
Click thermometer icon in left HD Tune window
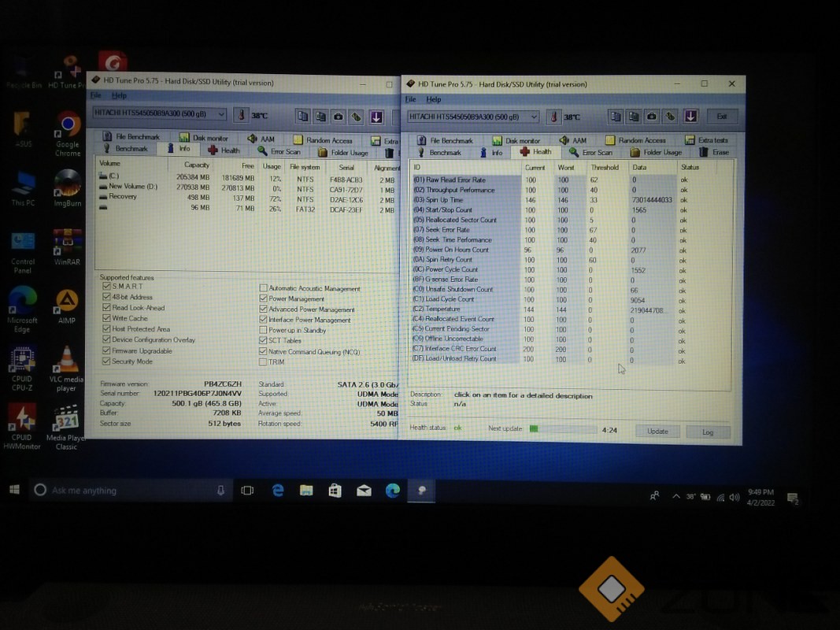coord(241,115)
